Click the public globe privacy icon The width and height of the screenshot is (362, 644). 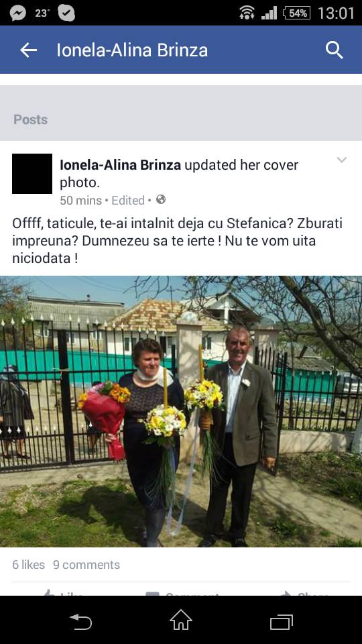pyautogui.click(x=161, y=200)
